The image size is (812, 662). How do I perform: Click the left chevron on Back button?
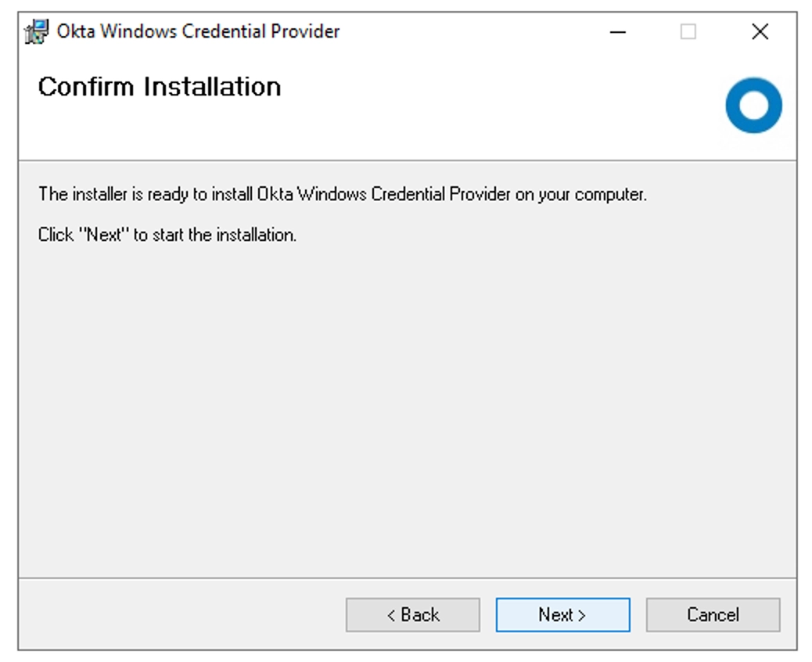[x=391, y=615]
